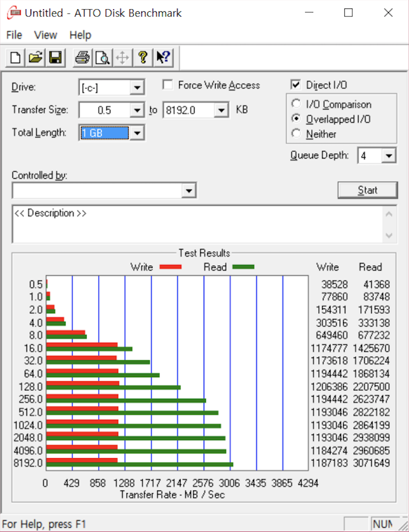Save results using the floppy disk icon
Viewport: 409px width, 532px height.
[55, 58]
